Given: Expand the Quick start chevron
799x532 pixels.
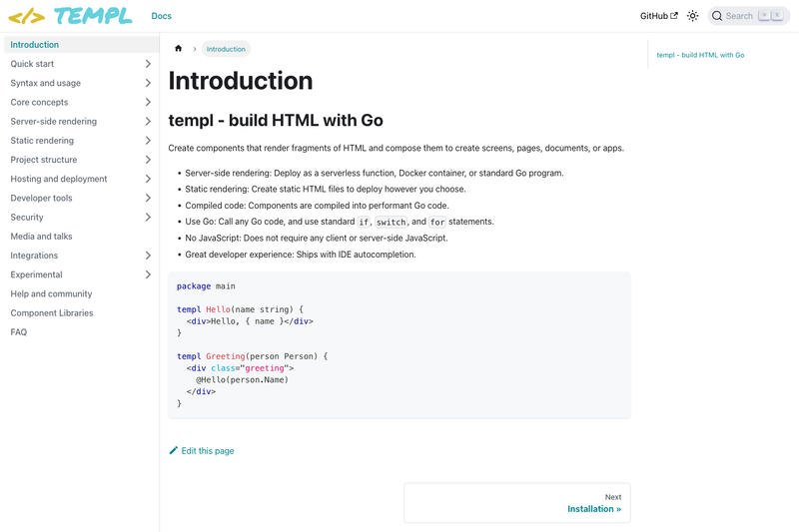Looking at the screenshot, I should click(x=148, y=64).
